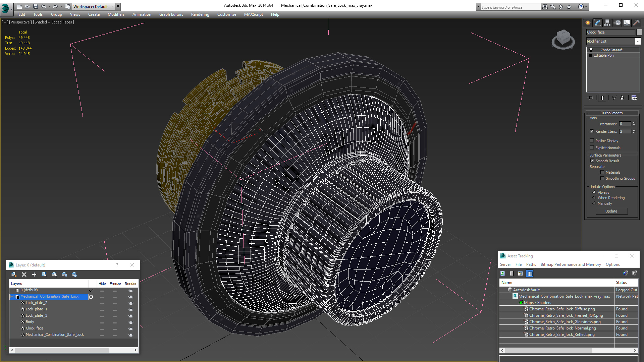
Task: Select Chrome_Retro_Safe_lock_Normal.png asset row
Action: (x=569, y=328)
